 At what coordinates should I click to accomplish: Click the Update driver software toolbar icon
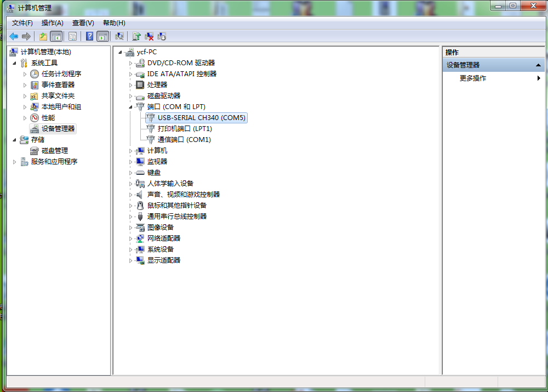tap(136, 36)
